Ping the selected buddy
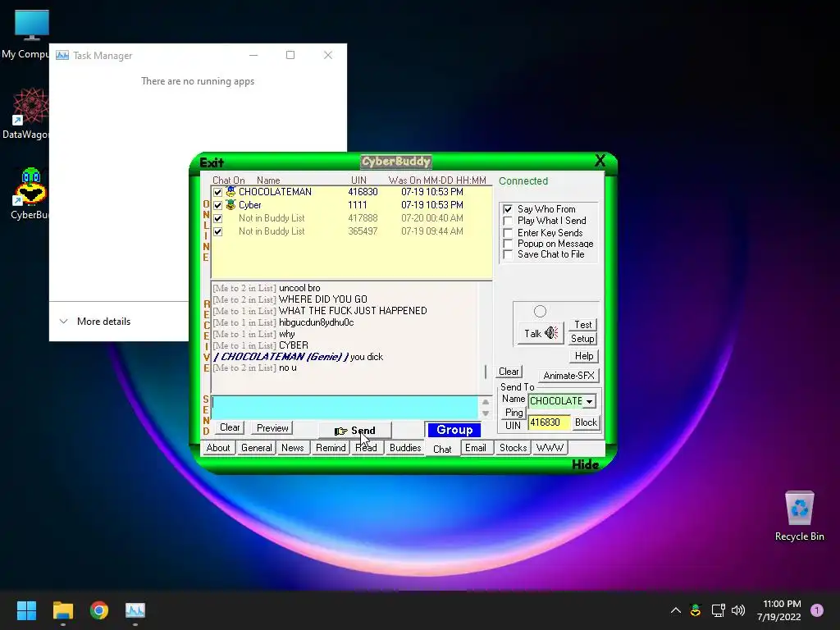This screenshot has height=630, width=840. [x=514, y=413]
